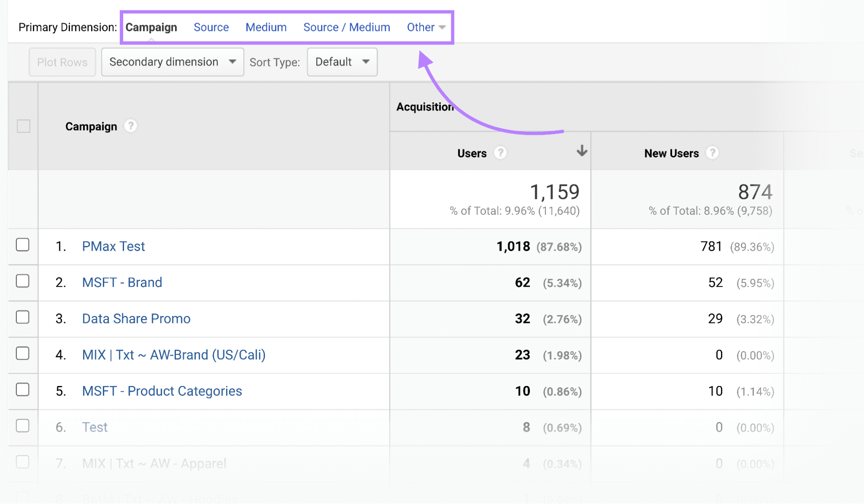The height and width of the screenshot is (504, 864).
Task: Click the Plot Rows button
Action: point(62,62)
